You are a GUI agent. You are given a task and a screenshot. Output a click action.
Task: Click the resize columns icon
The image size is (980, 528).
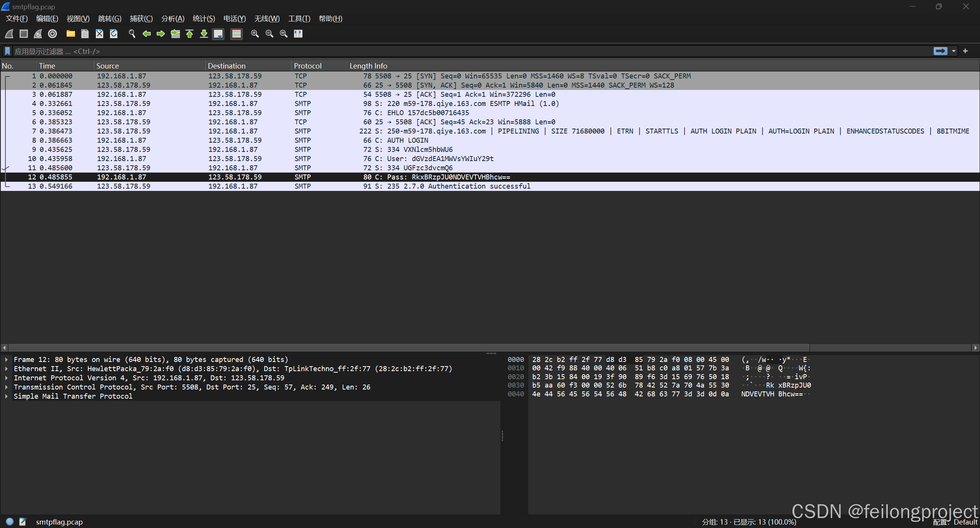tap(298, 34)
